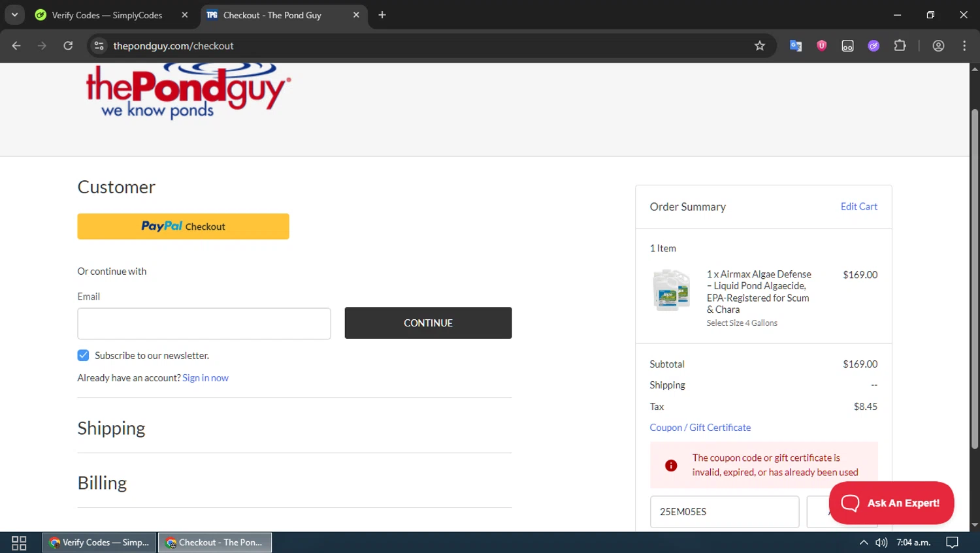Viewport: 980px width, 553px height.
Task: Open the Chrome profile menu
Action: 938,46
